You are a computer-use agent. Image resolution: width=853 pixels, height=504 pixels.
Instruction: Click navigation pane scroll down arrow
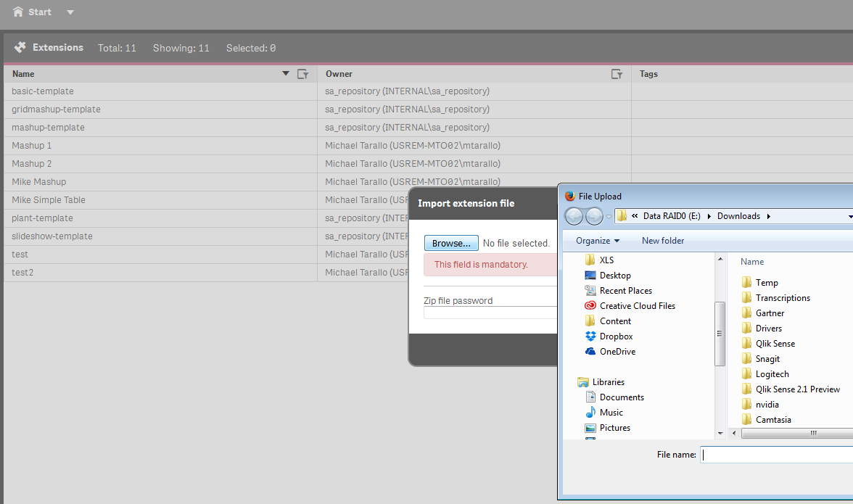click(720, 434)
